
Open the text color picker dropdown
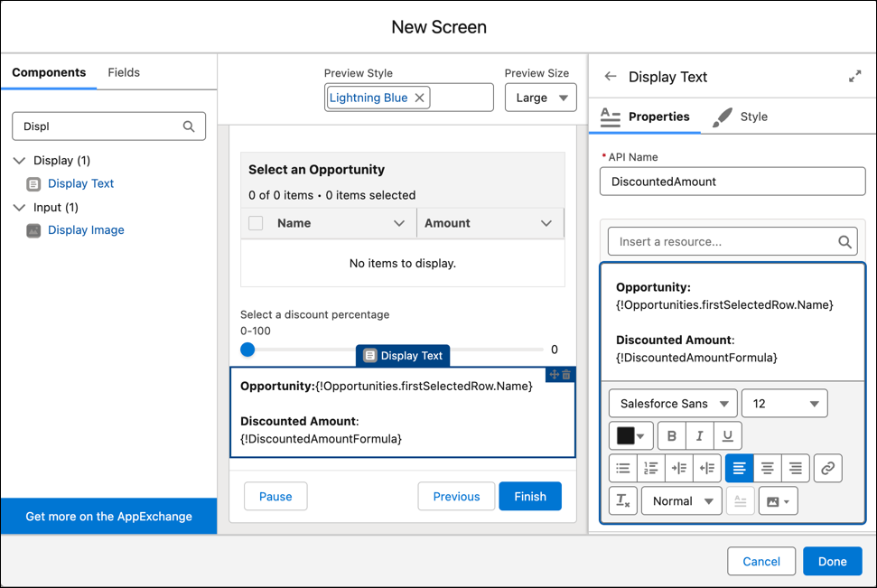point(631,436)
